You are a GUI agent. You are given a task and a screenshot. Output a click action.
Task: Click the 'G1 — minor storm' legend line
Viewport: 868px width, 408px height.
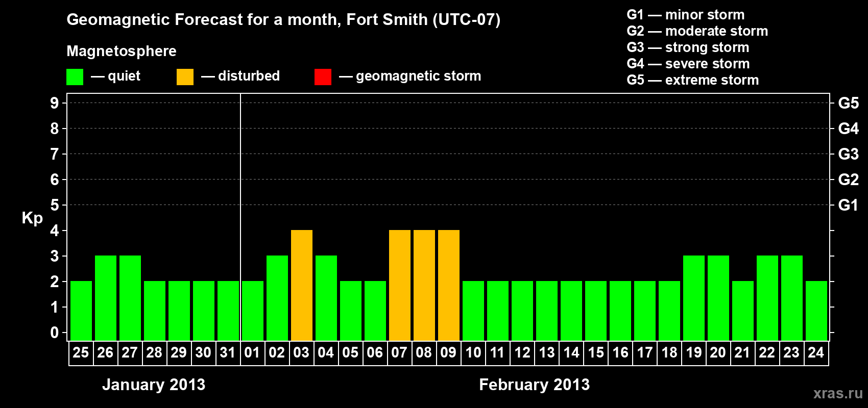[686, 15]
